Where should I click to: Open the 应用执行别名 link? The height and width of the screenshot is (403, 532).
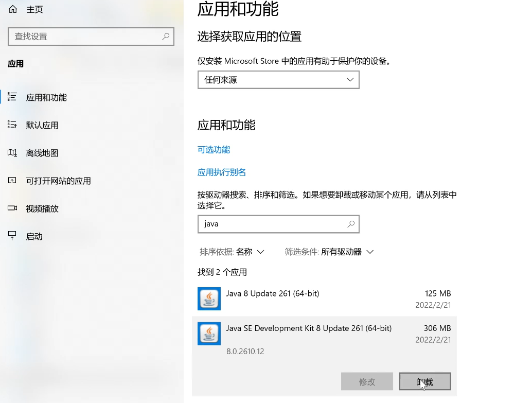click(x=222, y=172)
